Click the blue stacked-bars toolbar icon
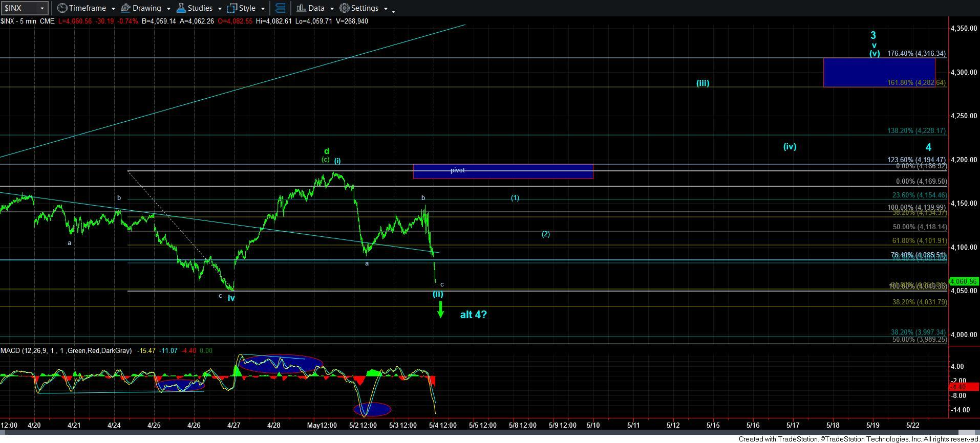Screen dimensions: 980x443 click(x=280, y=8)
